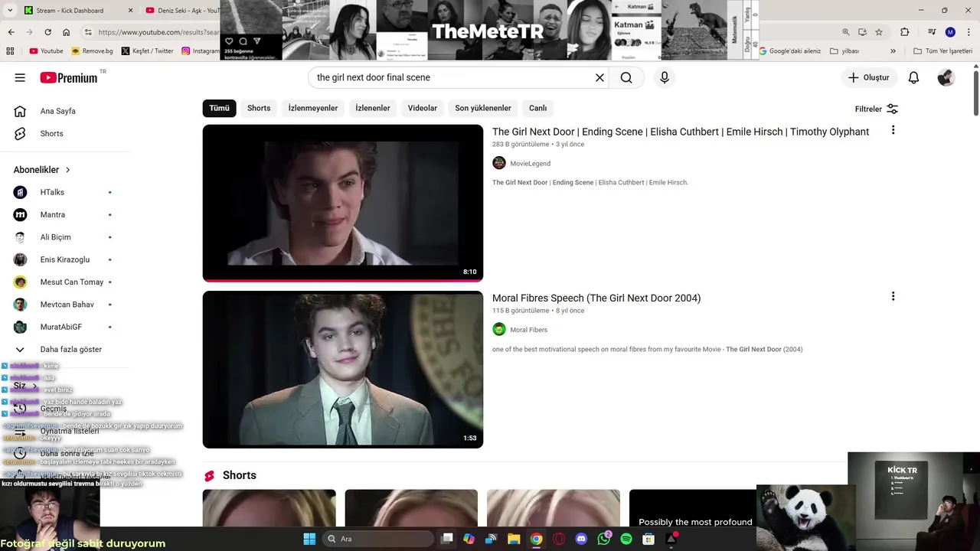Open The Girl Next Door Ending Scene title

pyautogui.click(x=681, y=132)
